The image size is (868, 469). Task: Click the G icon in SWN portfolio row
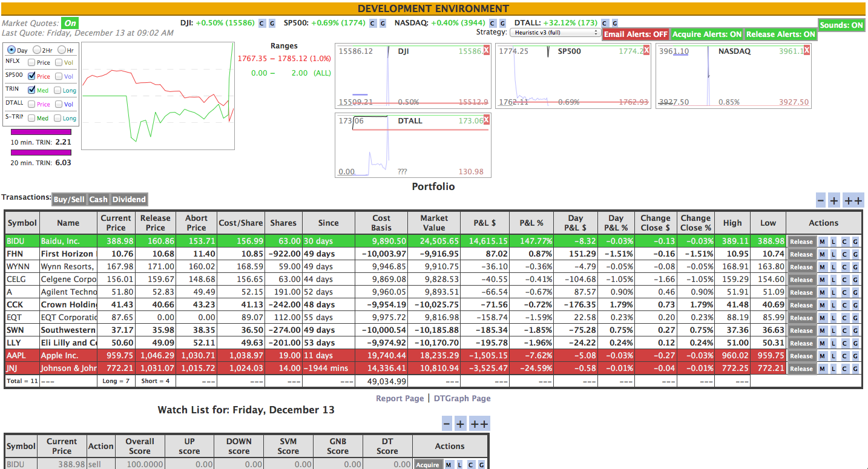[x=855, y=330]
